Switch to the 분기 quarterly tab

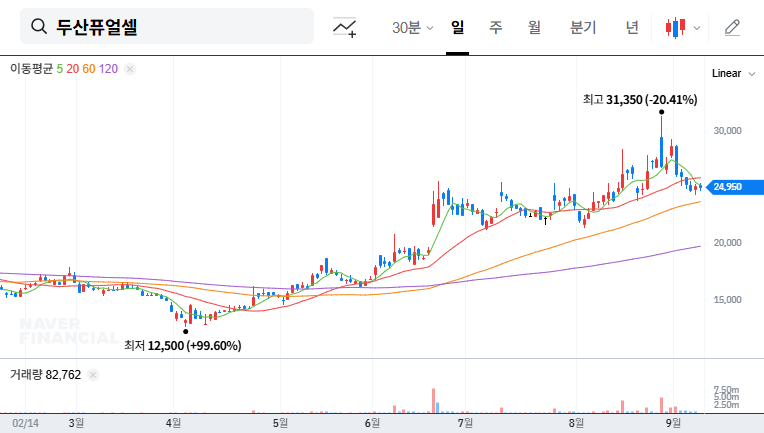tap(583, 27)
